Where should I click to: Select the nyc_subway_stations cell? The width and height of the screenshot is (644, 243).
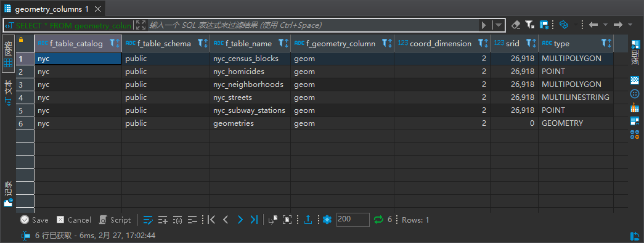250,110
